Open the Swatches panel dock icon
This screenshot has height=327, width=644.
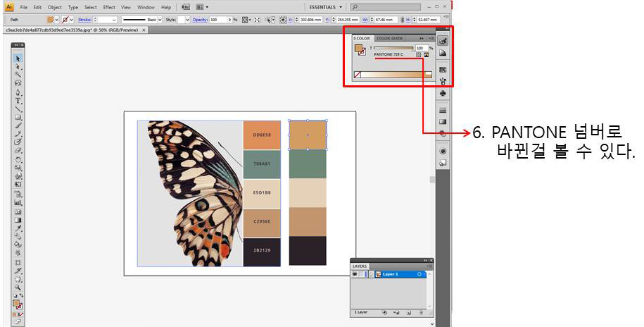pyautogui.click(x=443, y=70)
